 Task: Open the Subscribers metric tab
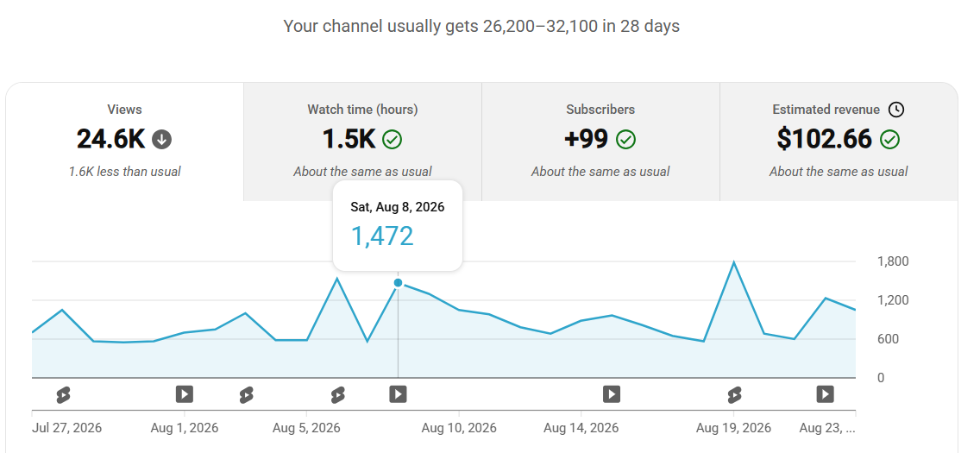point(600,142)
